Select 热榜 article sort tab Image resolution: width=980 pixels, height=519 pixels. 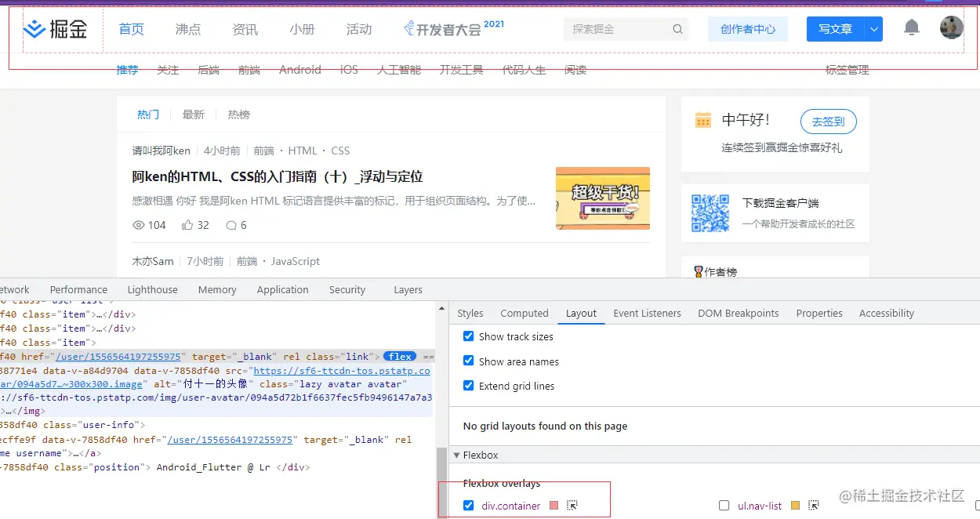pyautogui.click(x=239, y=114)
